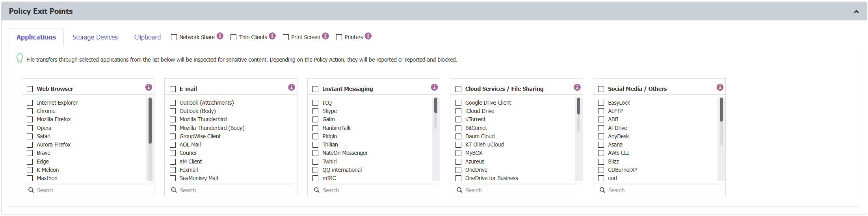This screenshot has width=868, height=216.
Task: Check AnyDesk
Action: coord(601,136)
